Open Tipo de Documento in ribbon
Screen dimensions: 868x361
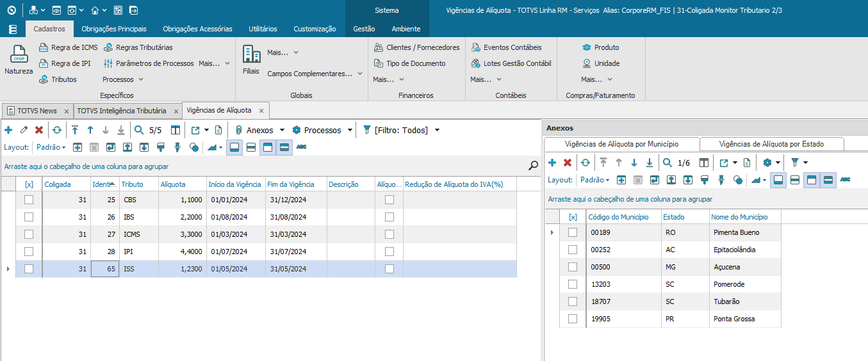click(x=409, y=63)
